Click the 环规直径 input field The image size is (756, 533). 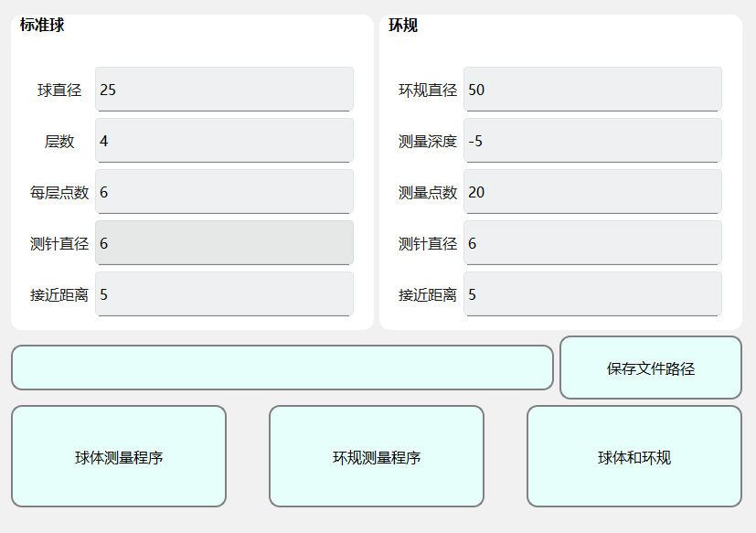[x=592, y=90]
